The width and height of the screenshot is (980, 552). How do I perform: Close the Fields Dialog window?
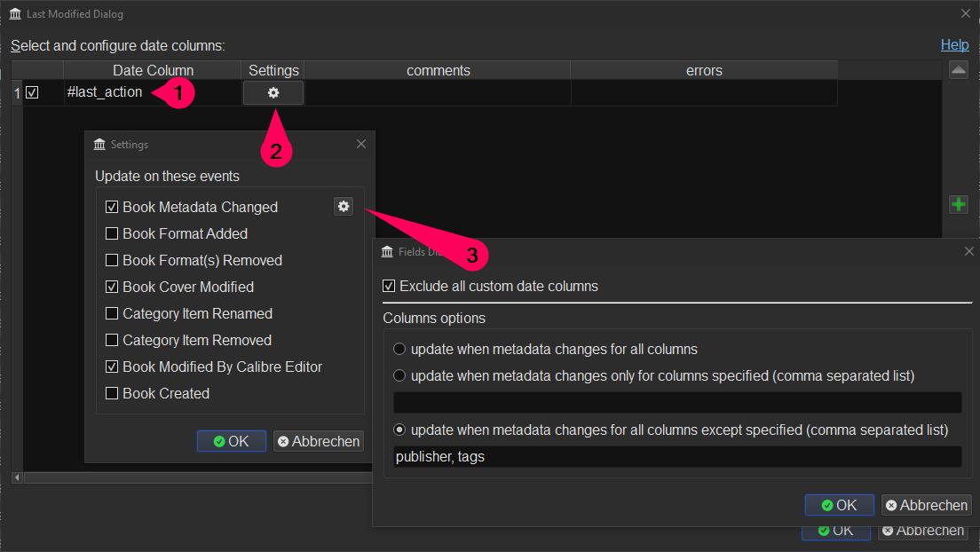click(x=968, y=252)
